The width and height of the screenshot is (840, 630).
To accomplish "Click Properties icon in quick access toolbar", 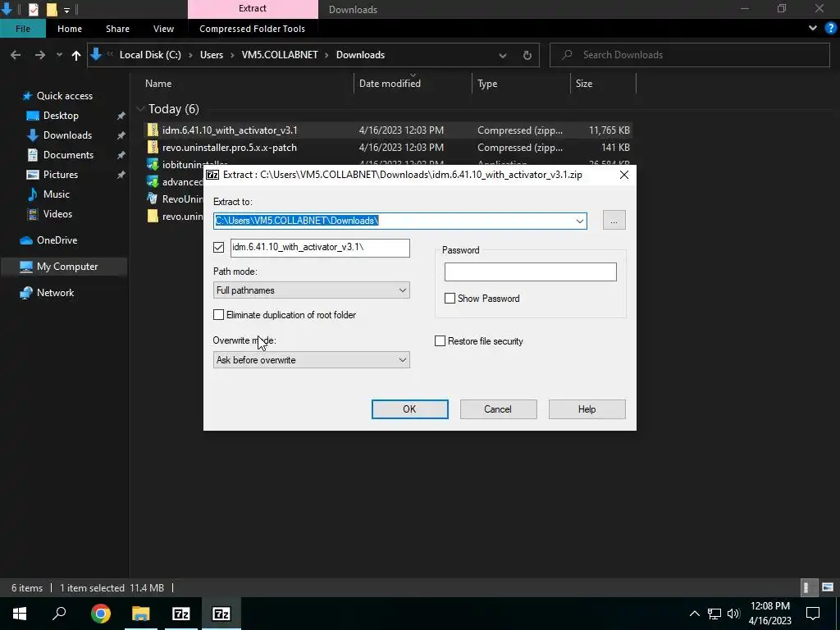I will [33, 9].
